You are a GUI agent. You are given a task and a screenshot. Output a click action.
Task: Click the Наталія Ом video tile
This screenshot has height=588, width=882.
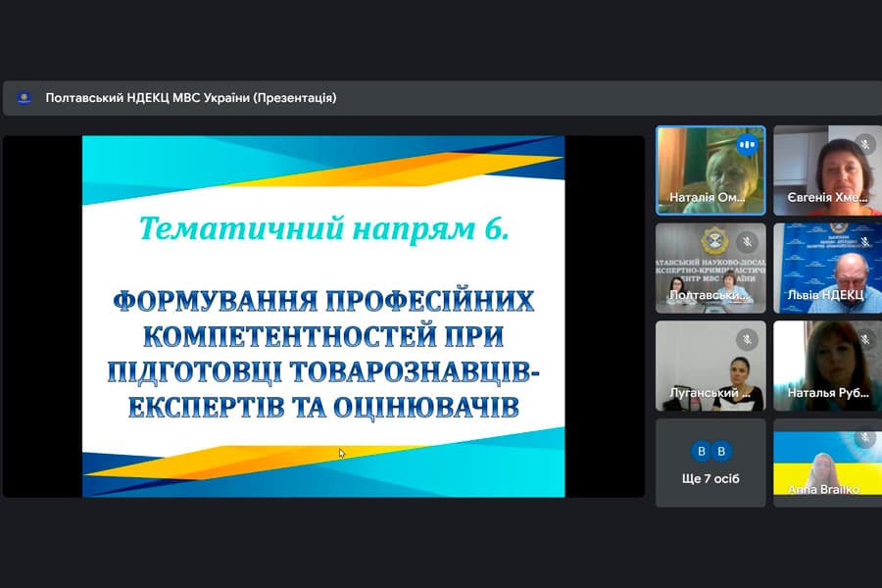tap(710, 170)
